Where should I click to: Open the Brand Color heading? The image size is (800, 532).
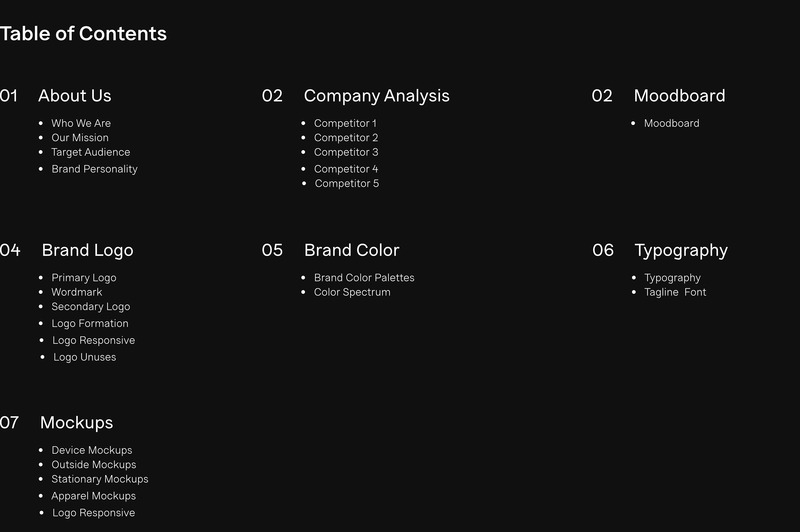coord(352,250)
